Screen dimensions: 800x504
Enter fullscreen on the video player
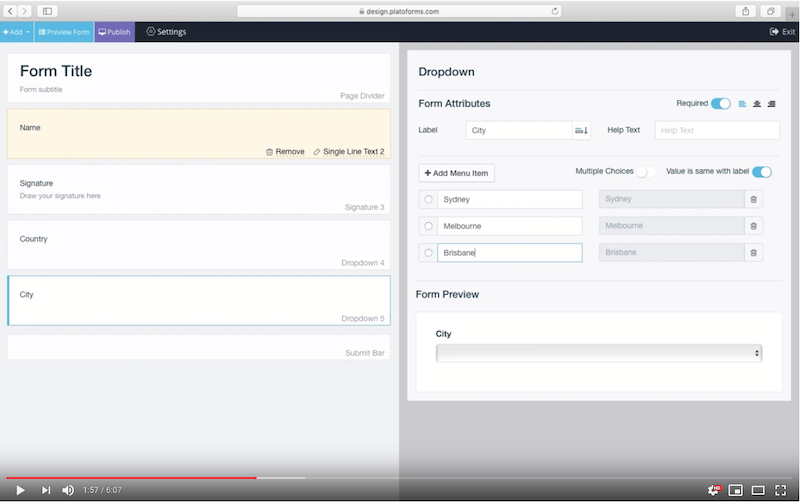(781, 490)
